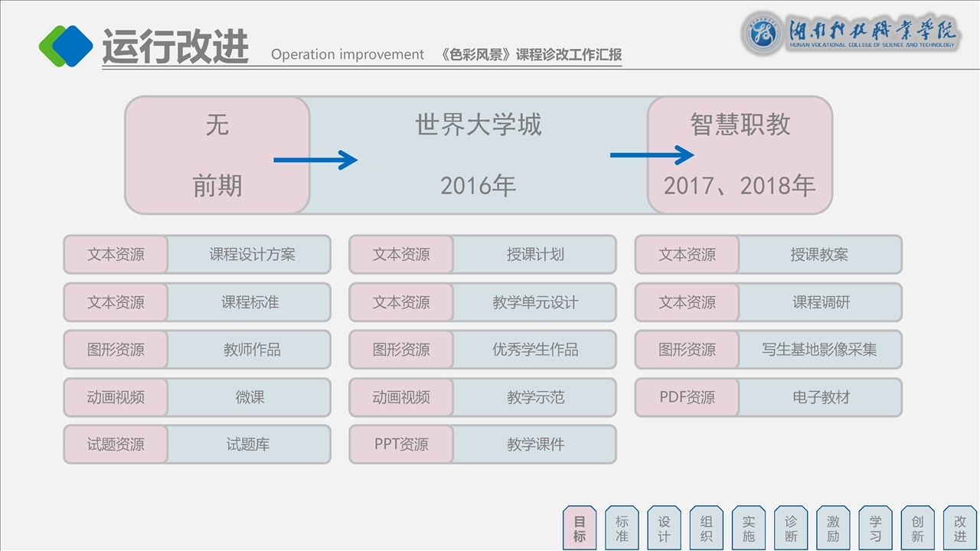Switch to the 标准 navigation tab
Viewport: 980px width, 551px height.
pyautogui.click(x=622, y=528)
